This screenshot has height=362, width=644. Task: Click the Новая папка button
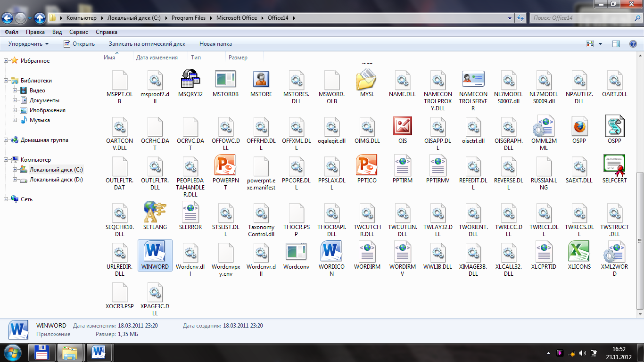point(215,44)
